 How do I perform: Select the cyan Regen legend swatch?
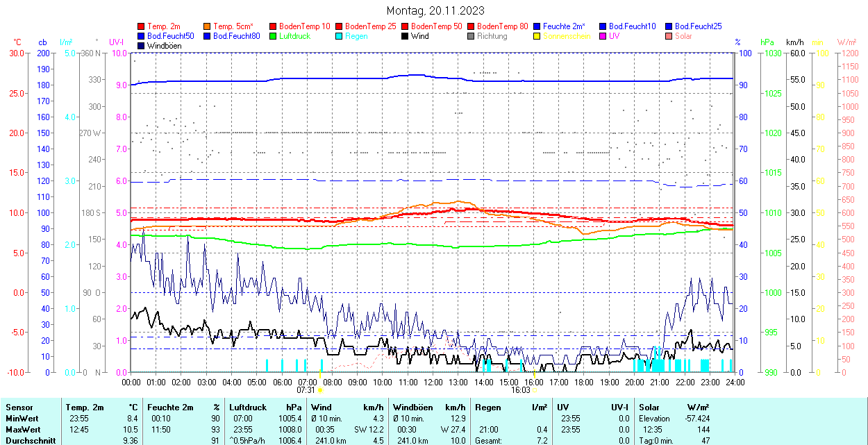340,36
